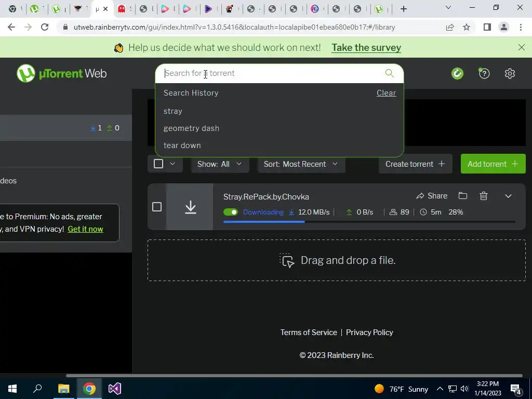Click the sidebar row showing 1 down 0 up
Viewport: 532px width, 399px height.
click(66, 128)
